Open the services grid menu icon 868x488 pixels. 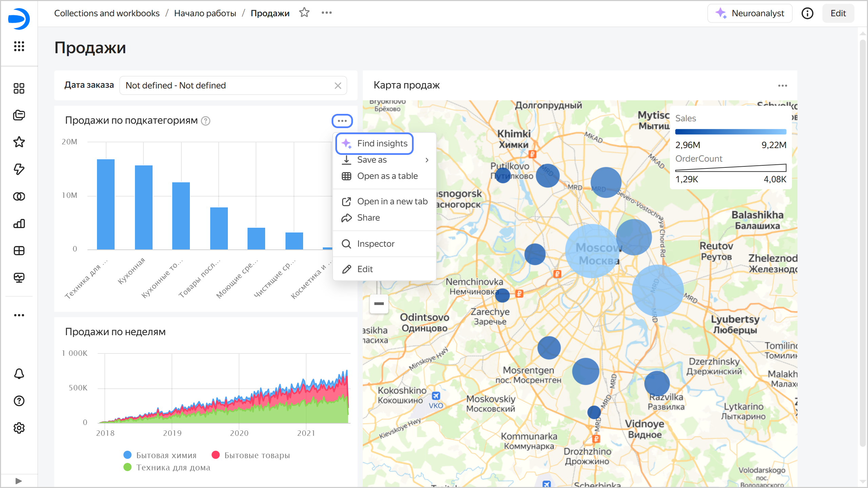[x=19, y=46]
